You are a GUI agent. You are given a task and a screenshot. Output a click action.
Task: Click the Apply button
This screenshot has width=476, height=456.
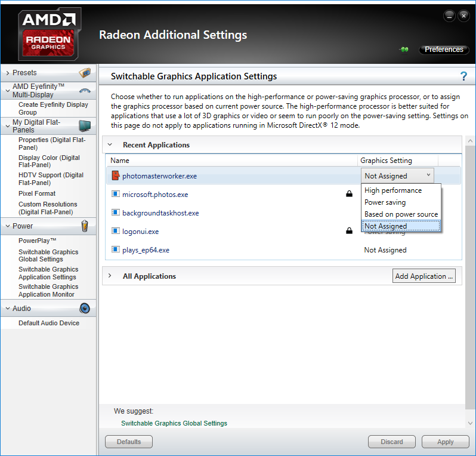tap(445, 442)
